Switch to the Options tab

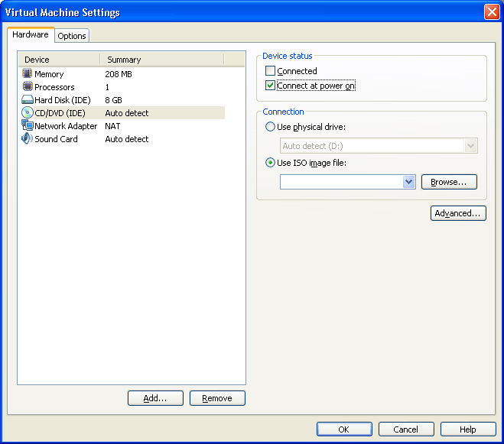coord(72,36)
